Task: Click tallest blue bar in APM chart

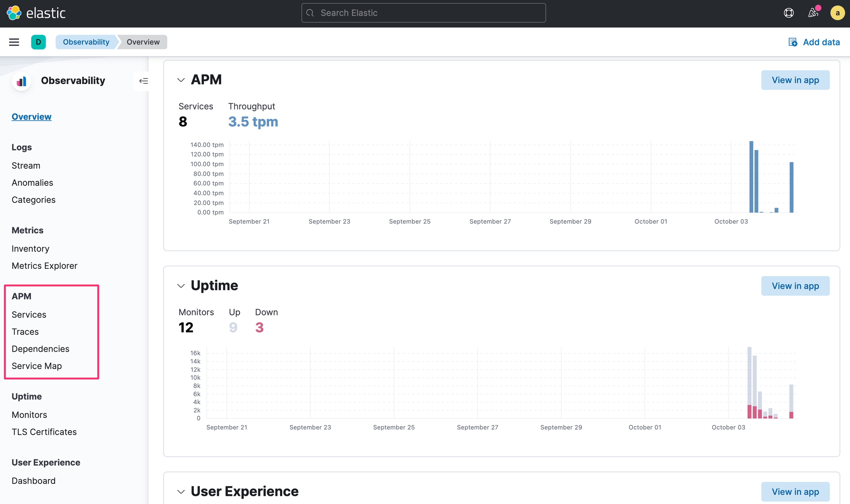Action: pyautogui.click(x=751, y=177)
